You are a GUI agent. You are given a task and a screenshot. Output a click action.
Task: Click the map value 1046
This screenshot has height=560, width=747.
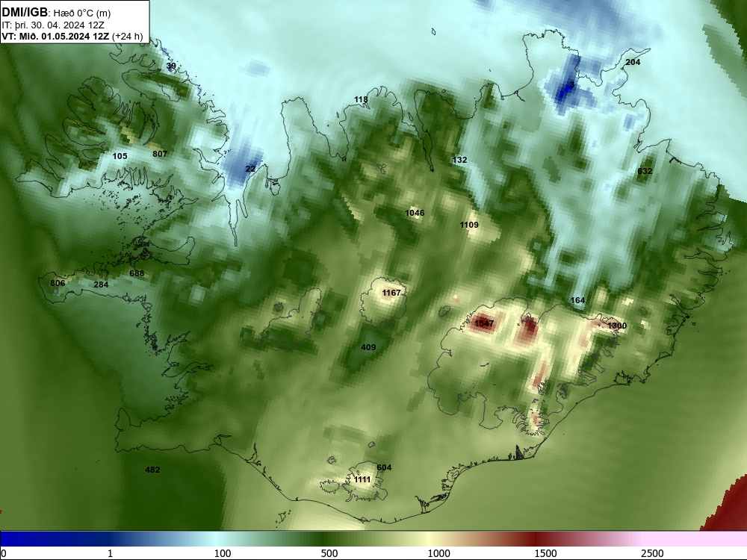tap(415, 213)
